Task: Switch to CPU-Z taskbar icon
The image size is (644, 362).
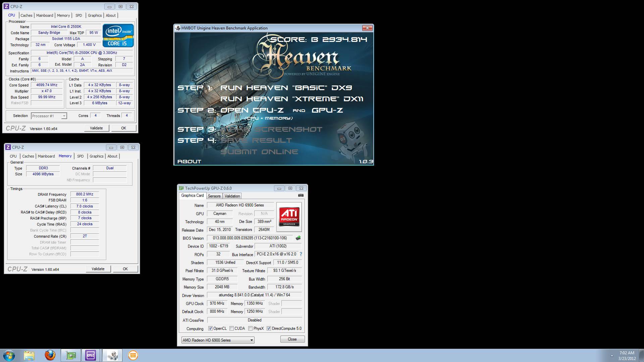Action: [x=91, y=355]
